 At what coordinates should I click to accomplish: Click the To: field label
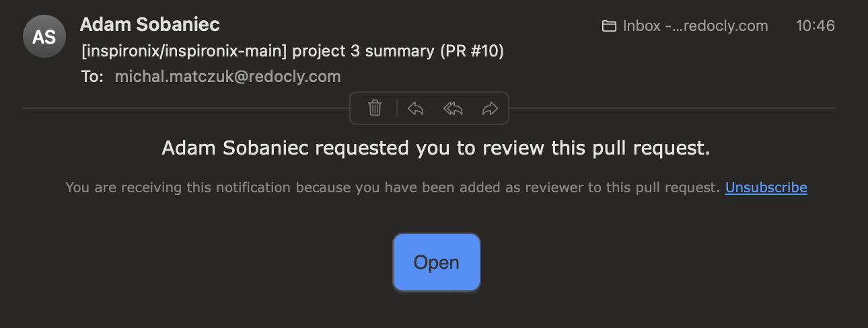point(92,77)
